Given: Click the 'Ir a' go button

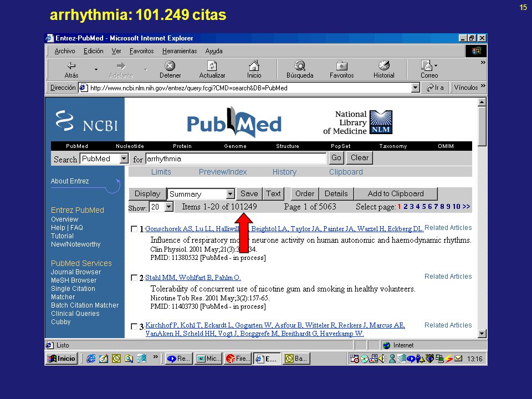Looking at the screenshot, I should (435, 88).
